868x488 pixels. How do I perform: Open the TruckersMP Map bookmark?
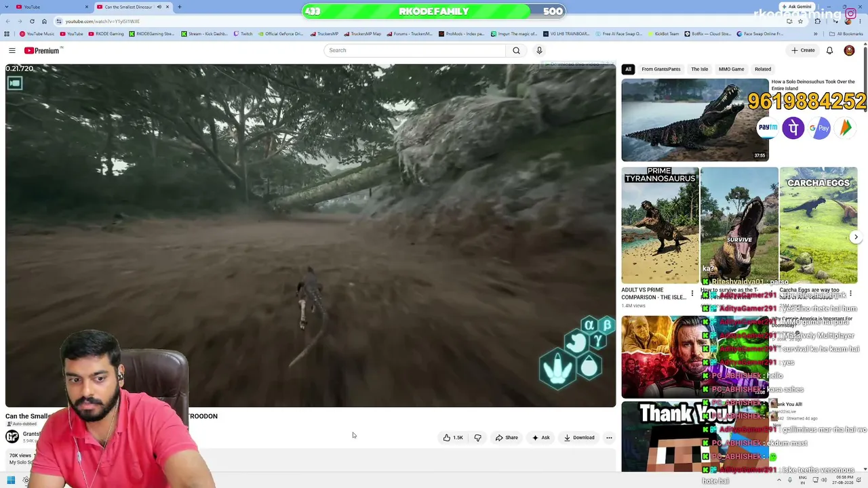coord(363,34)
